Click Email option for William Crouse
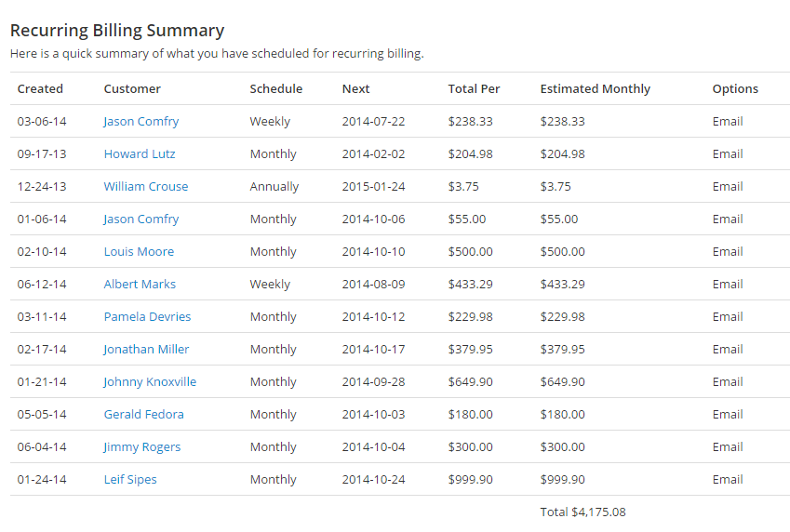The height and width of the screenshot is (532, 790). point(728,186)
